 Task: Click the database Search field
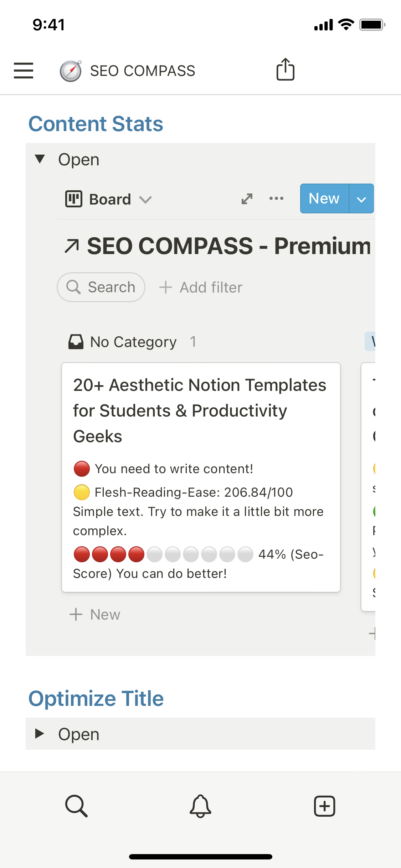click(101, 287)
